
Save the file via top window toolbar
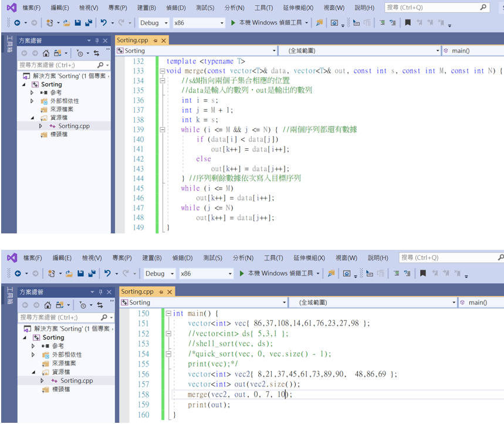77,23
